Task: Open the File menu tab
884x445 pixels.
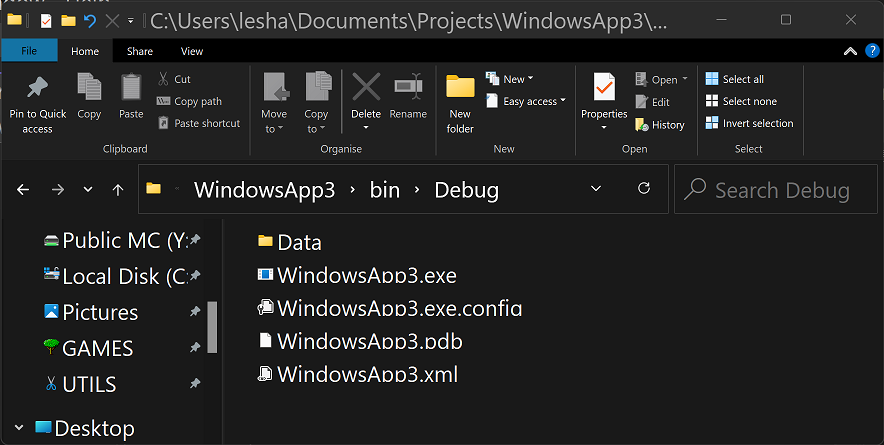Action: pos(29,51)
